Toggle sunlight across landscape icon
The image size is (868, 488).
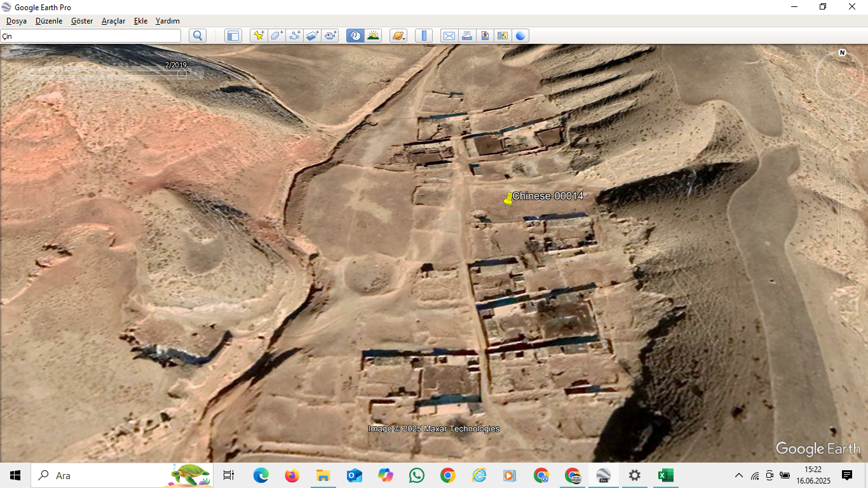(373, 36)
